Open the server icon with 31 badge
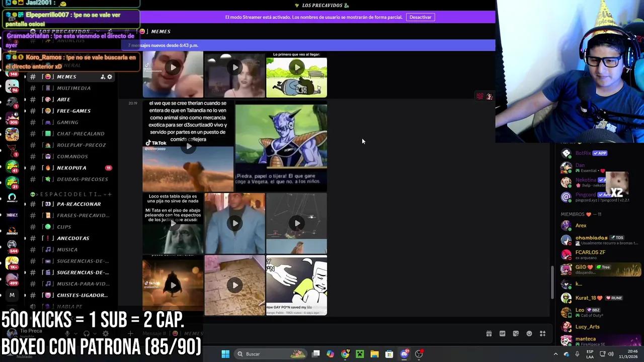 12,183
